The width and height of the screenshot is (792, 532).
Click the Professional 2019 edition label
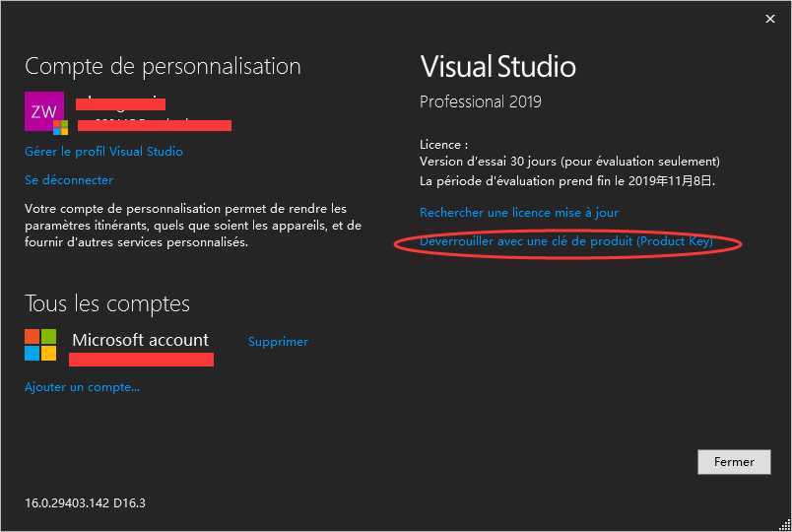(481, 101)
